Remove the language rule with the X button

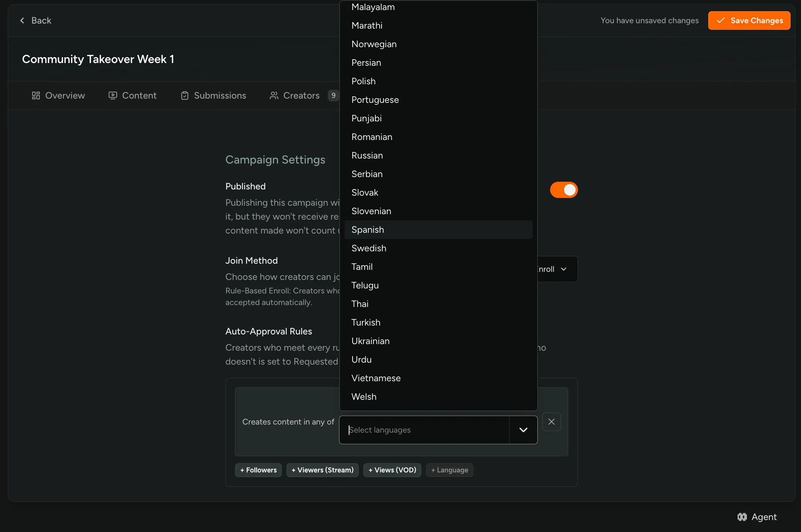pyautogui.click(x=552, y=422)
